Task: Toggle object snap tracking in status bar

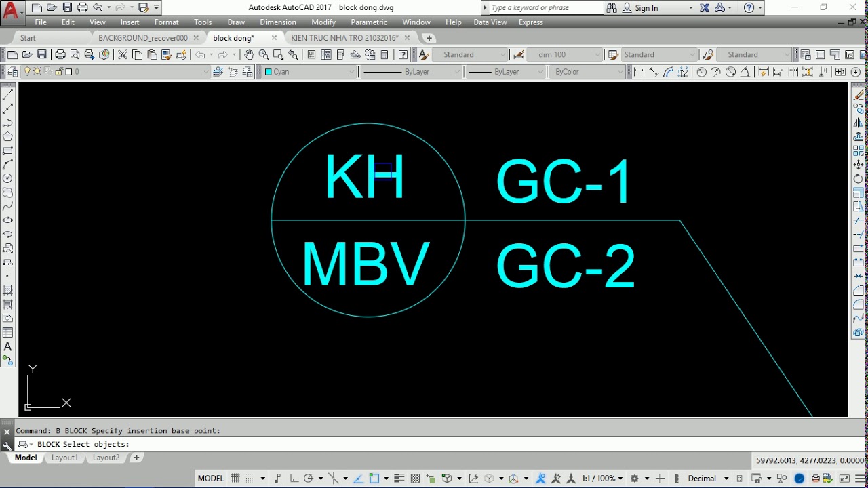Action: click(359, 478)
